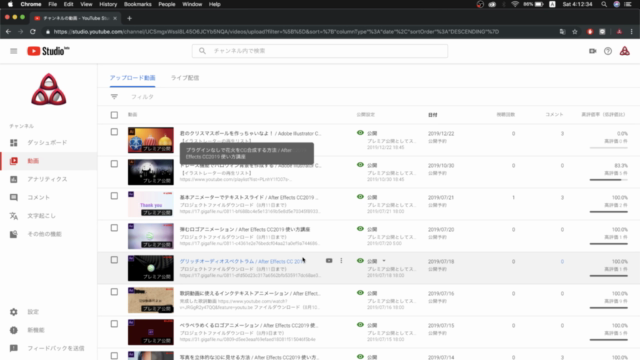Check the 基本アニメーターでテキストスライド checkbox
The height and width of the screenshot is (360, 640).
114,196
